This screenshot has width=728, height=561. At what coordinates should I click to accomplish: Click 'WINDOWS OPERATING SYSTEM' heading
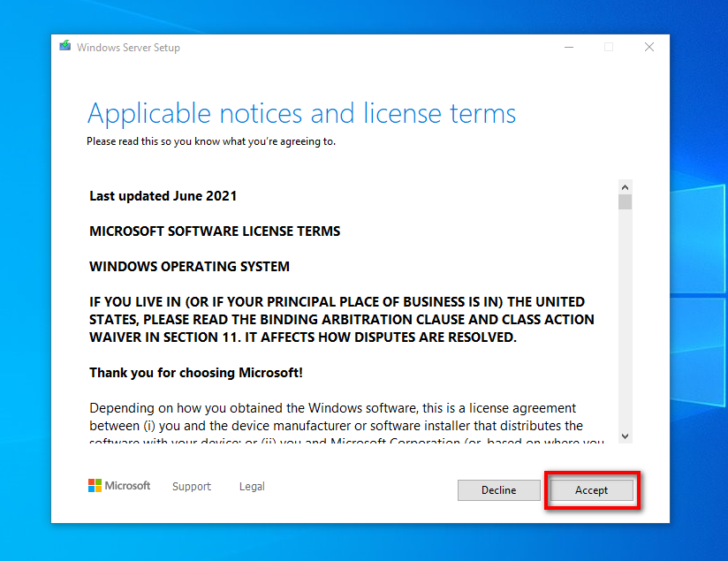point(189,267)
